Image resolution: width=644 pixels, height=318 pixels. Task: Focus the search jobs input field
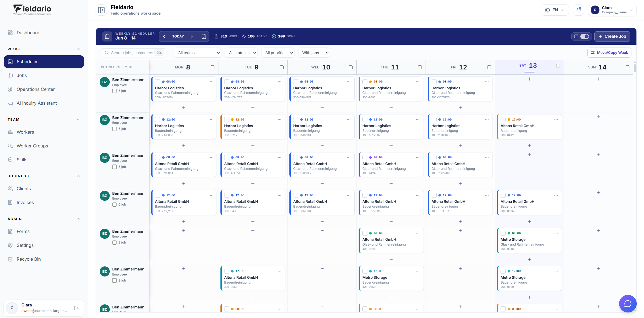tap(133, 53)
